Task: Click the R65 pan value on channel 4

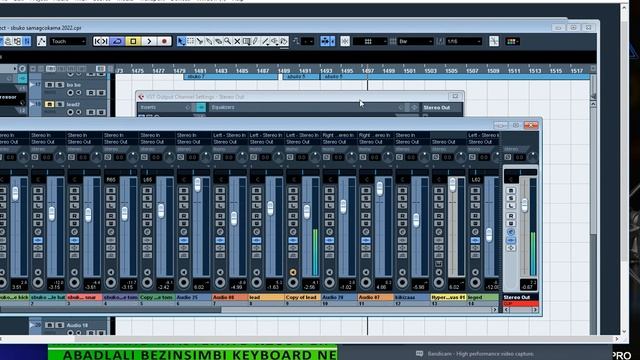Action: coord(111,180)
